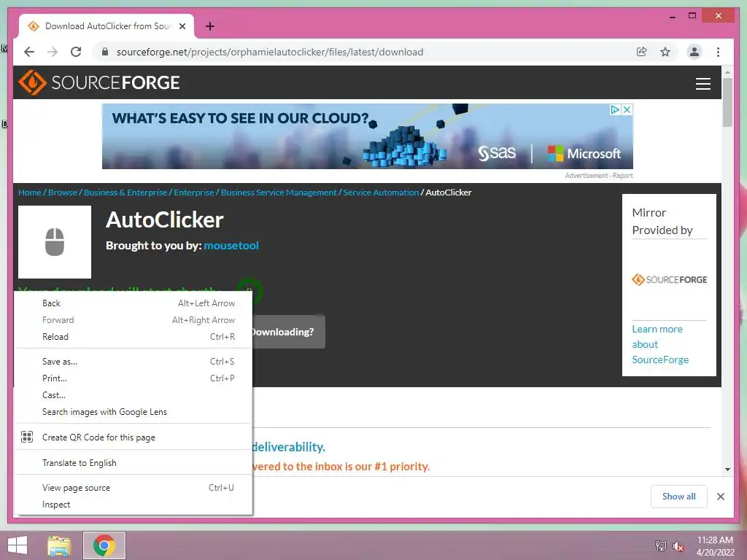The width and height of the screenshot is (747, 560).
Task: Click the AdChoices icon on banner
Action: coord(615,109)
